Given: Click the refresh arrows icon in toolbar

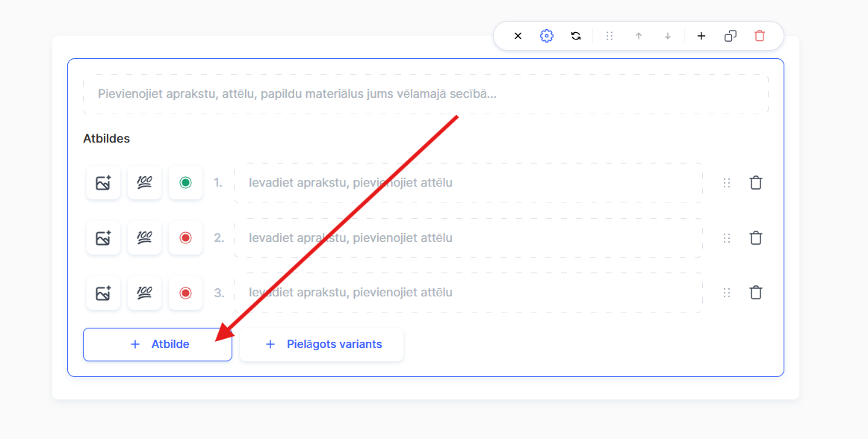Looking at the screenshot, I should (576, 36).
